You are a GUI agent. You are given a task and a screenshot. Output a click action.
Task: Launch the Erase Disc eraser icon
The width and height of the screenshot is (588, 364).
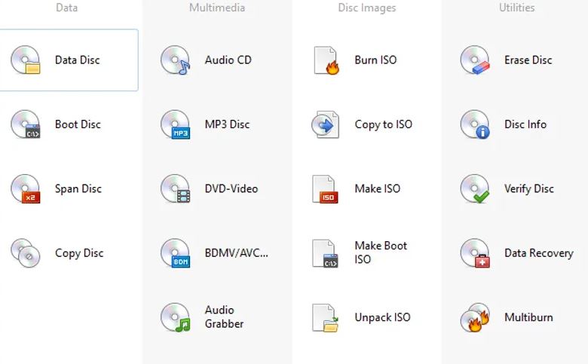tap(475, 60)
